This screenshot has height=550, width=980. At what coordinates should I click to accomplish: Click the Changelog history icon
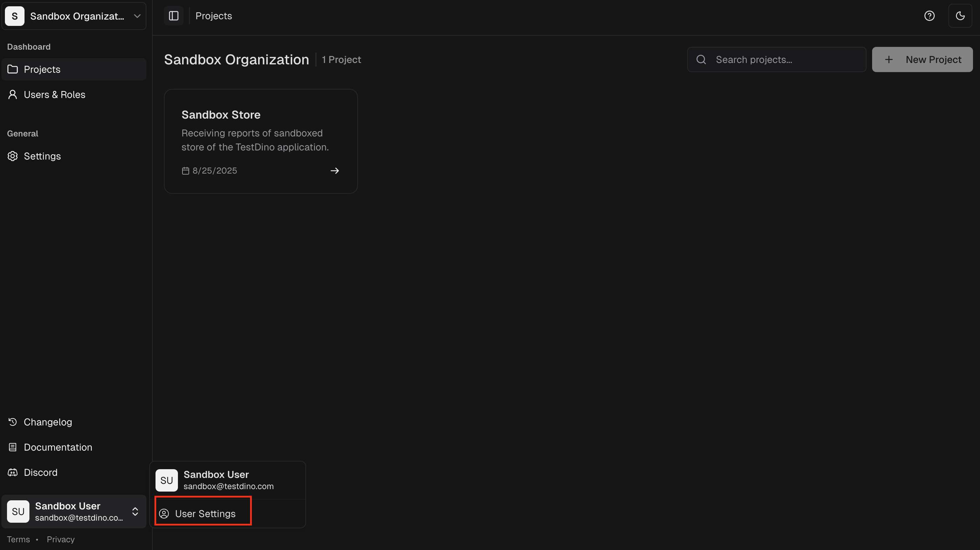click(x=13, y=422)
